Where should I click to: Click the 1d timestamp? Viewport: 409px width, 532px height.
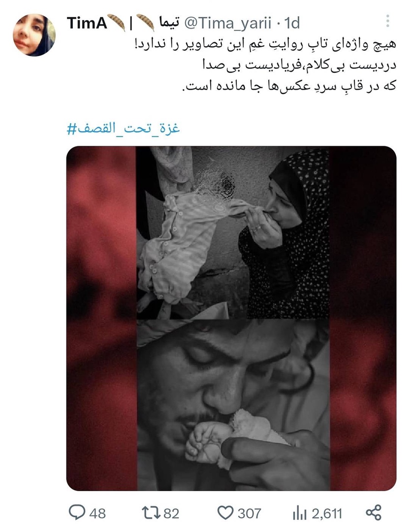pos(291,23)
